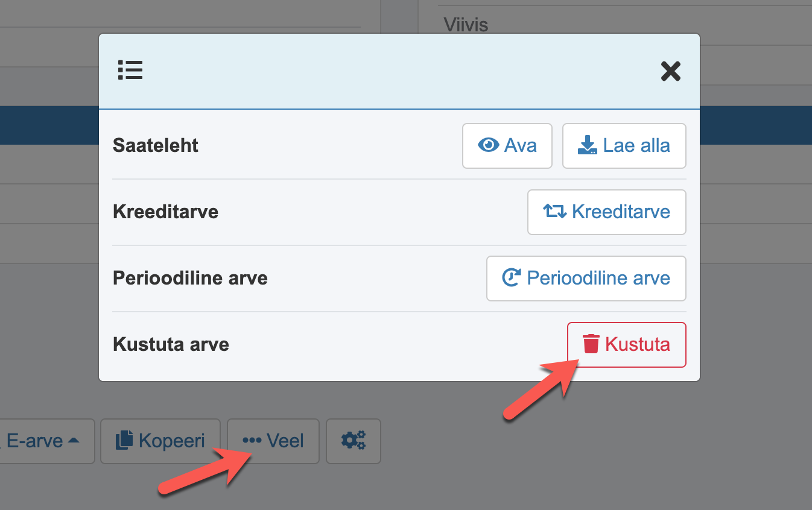Set up a recurring invoice via Perioodiline arve button

click(586, 279)
